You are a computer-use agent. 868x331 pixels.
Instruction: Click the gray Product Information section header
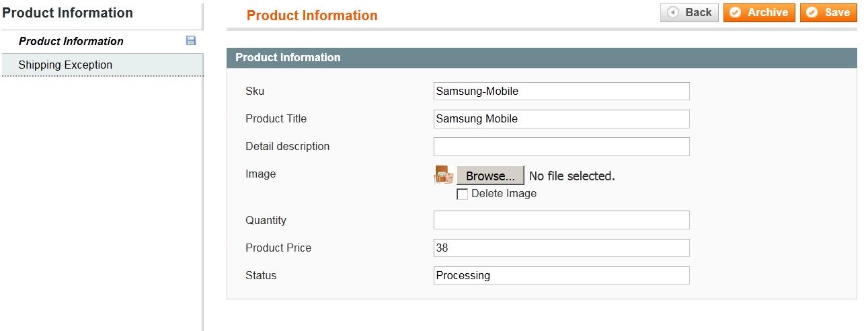click(542, 58)
